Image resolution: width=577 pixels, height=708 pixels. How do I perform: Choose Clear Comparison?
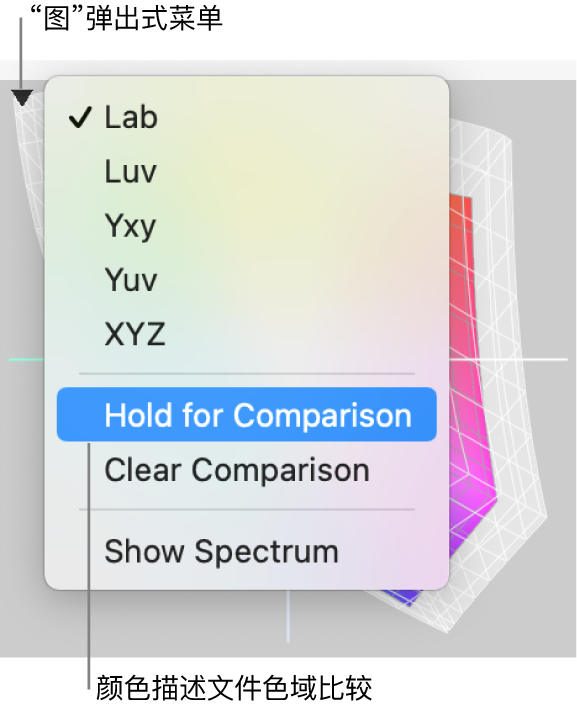[247, 470]
